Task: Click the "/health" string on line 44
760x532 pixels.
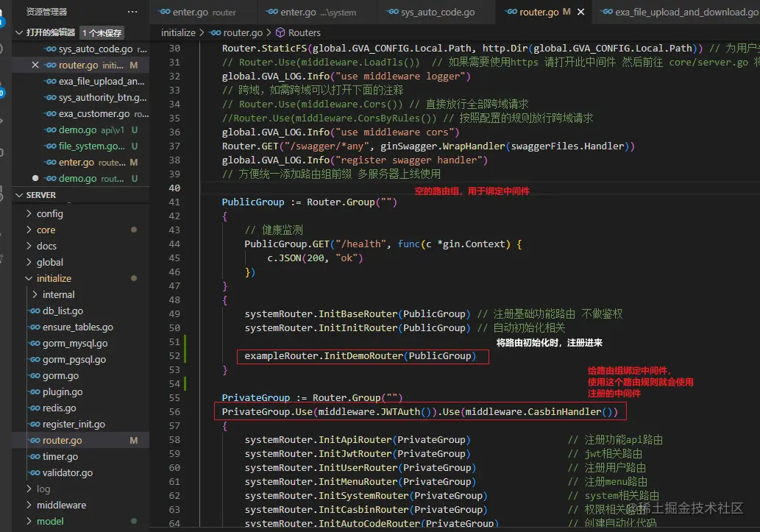Action: pos(361,244)
